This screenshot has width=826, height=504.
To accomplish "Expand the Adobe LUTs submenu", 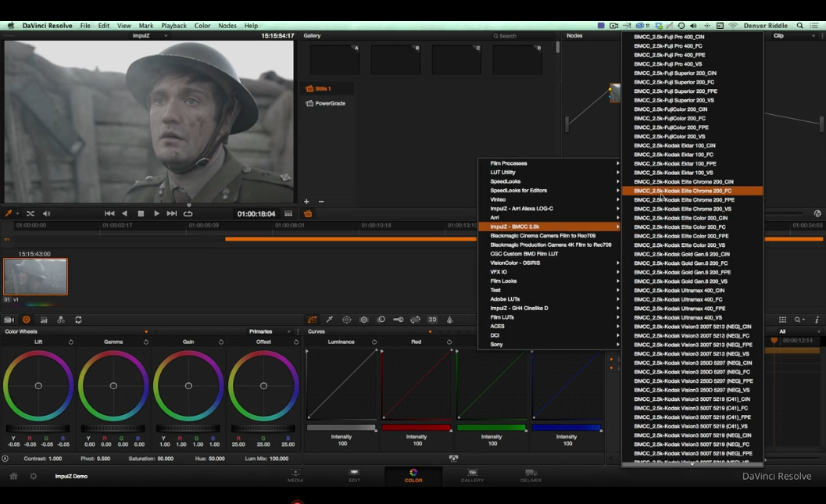I will pyautogui.click(x=549, y=299).
